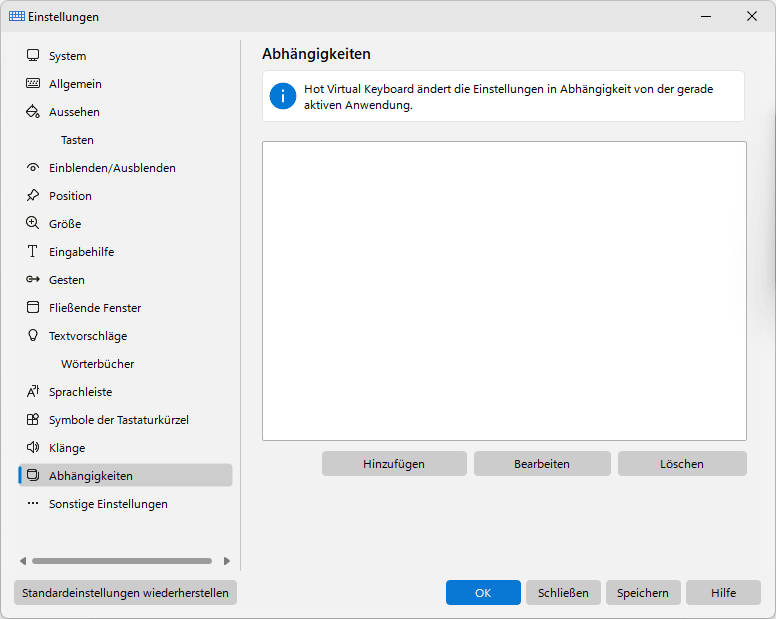Image resolution: width=776 pixels, height=619 pixels.
Task: Click the Allgemein keyboard icon
Action: (33, 84)
